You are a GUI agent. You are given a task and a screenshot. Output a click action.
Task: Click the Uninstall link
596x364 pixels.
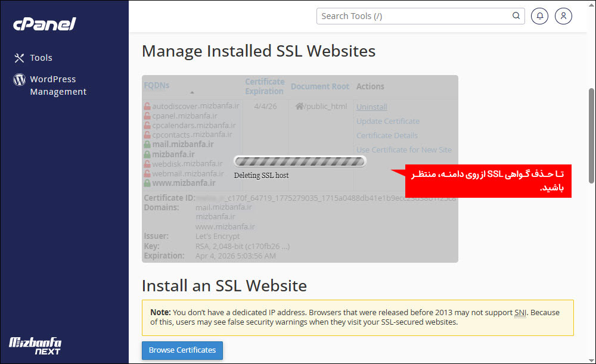click(x=371, y=107)
